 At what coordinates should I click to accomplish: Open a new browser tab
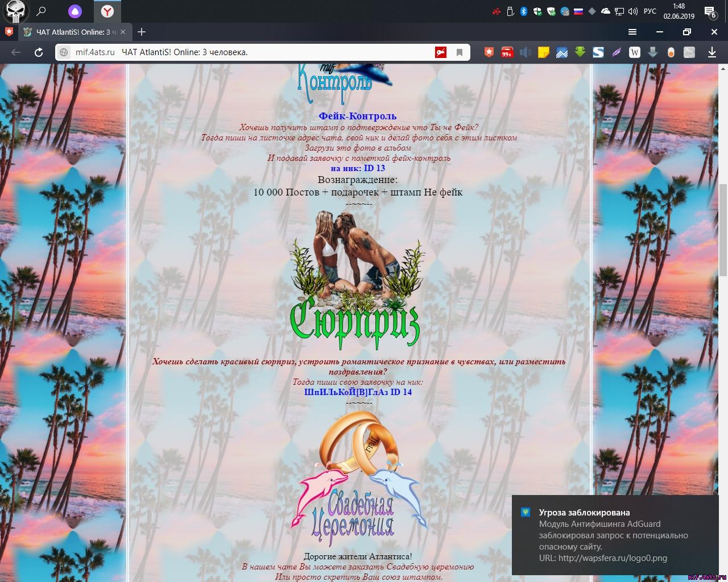click(x=142, y=32)
